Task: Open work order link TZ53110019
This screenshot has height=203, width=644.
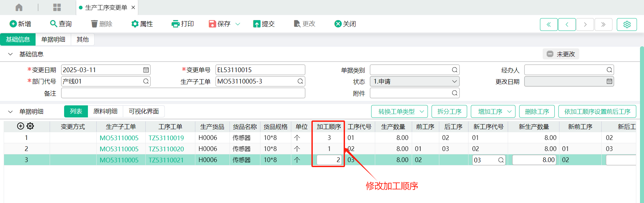Action: (166, 138)
